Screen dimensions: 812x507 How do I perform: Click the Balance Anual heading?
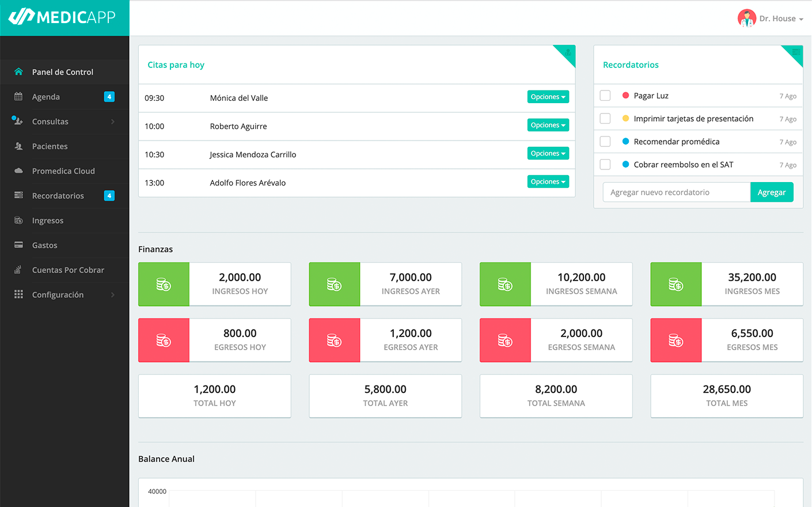pos(166,459)
